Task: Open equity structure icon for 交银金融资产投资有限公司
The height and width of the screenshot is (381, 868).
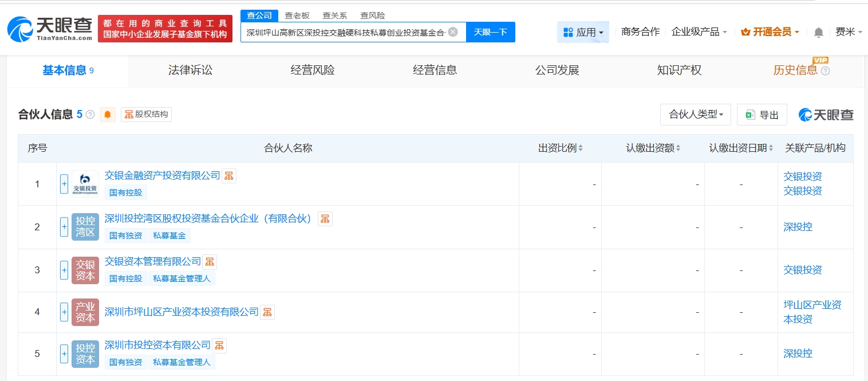Action: tap(229, 176)
